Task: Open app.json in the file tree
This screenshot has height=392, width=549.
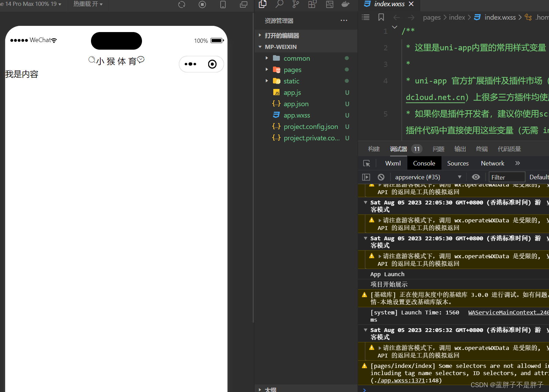Action: point(296,104)
